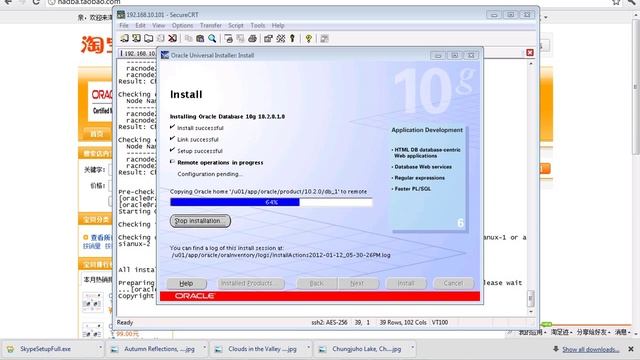This screenshot has width=640, height=360.
Task: Open dropdown arrow for Autumn Reflections download
Action: pyautogui.click(x=204, y=348)
